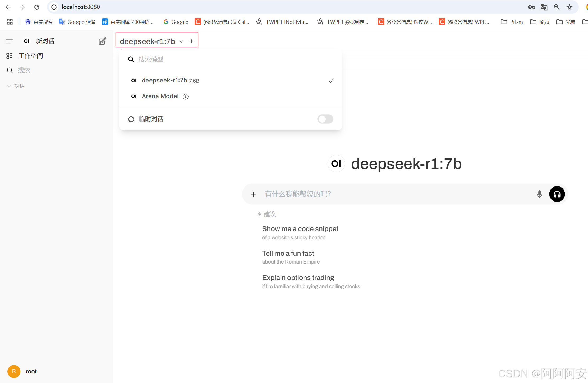This screenshot has width=588, height=383.
Task: Go back with browser back arrow
Action: coord(8,7)
